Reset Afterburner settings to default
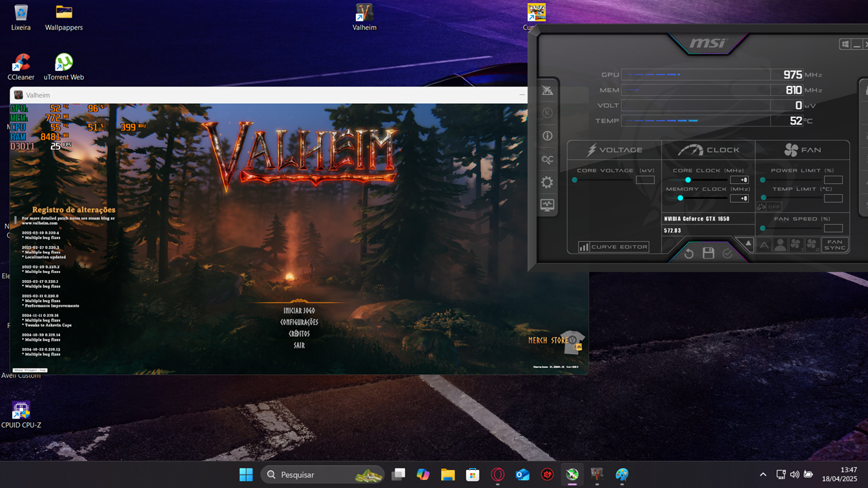The width and height of the screenshot is (868, 488). (x=688, y=254)
